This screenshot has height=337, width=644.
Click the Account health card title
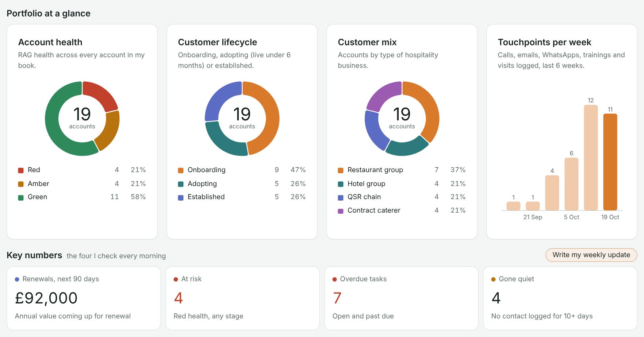(x=50, y=42)
